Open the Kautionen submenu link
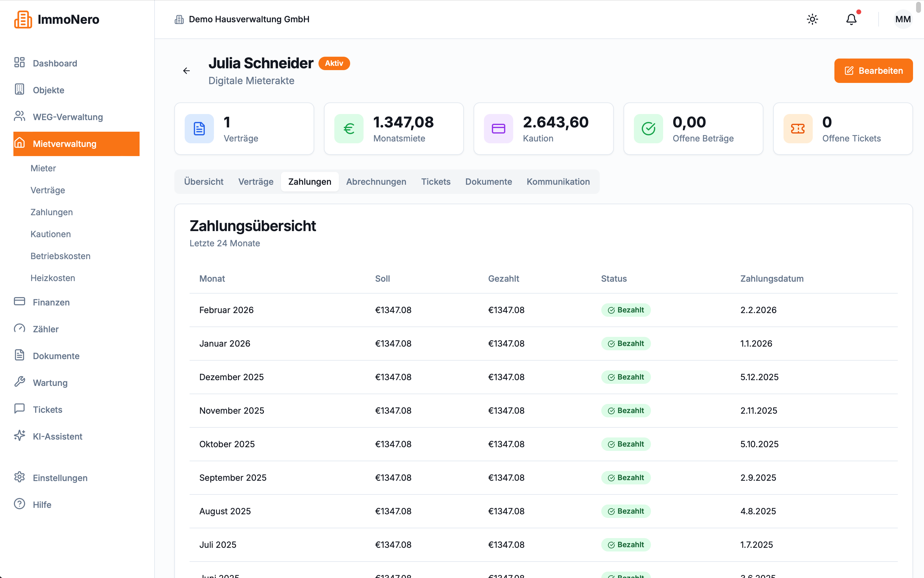 (51, 234)
